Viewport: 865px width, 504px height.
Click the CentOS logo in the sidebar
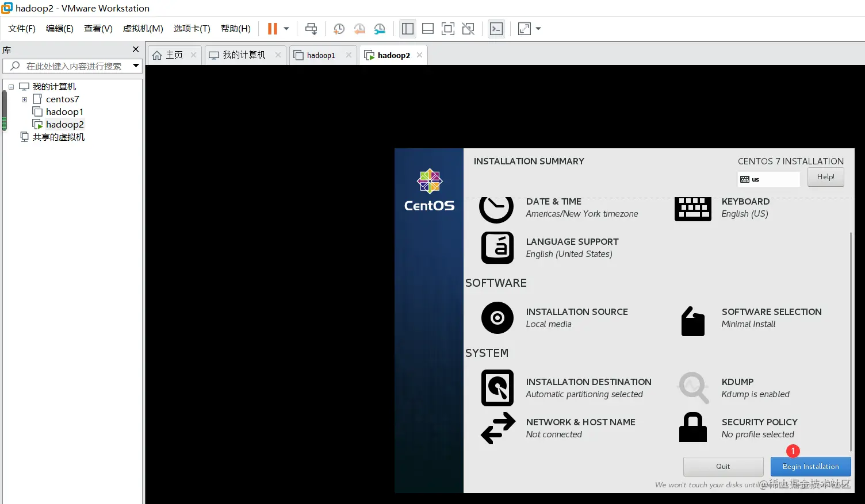tap(430, 190)
